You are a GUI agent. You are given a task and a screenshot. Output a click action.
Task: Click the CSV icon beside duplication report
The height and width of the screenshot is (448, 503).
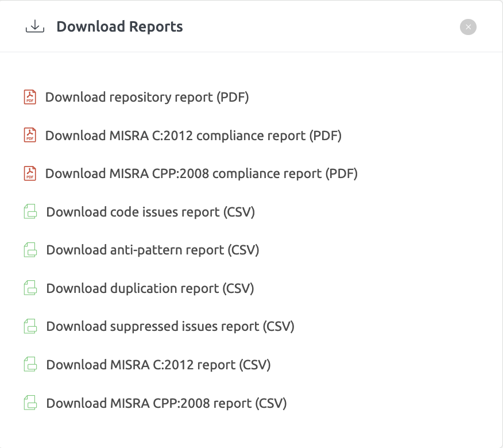(29, 288)
